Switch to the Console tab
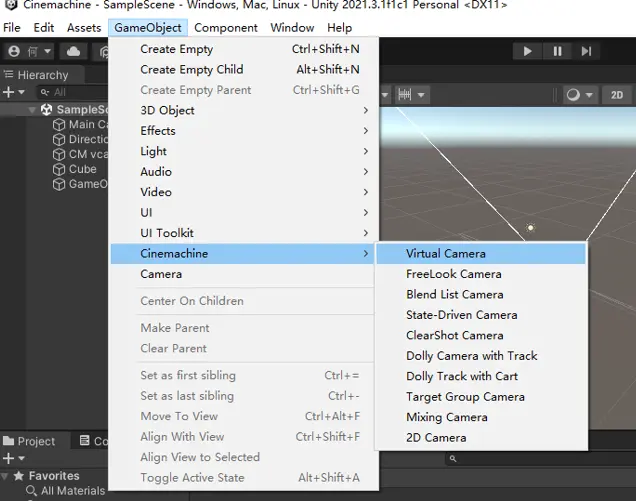 point(94,441)
